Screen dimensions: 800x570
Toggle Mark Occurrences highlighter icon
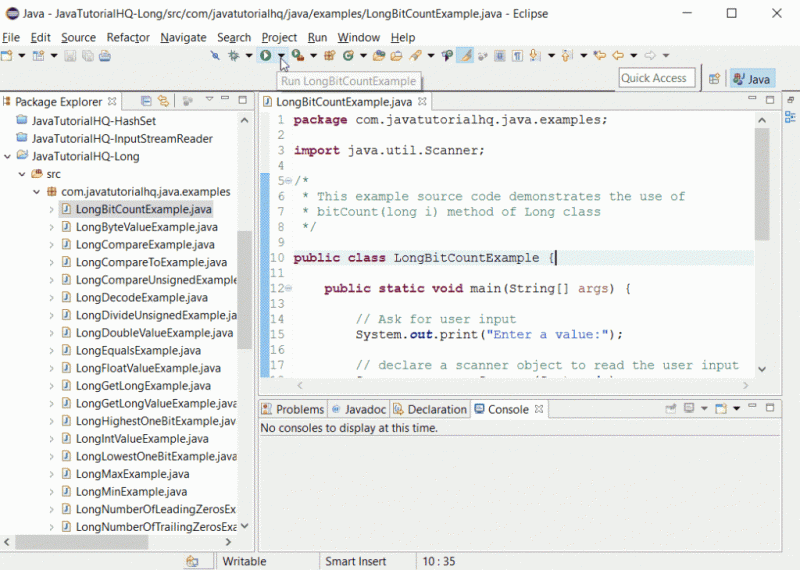465,56
